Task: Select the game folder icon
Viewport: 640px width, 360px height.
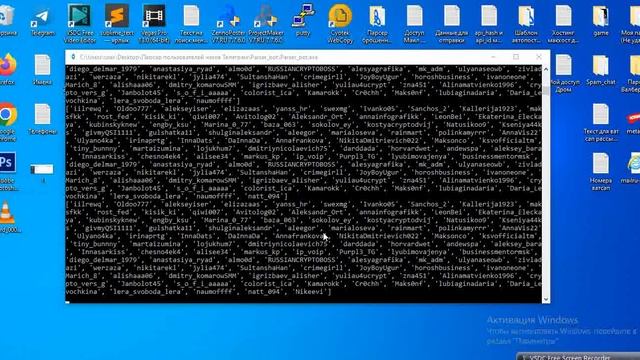Action: point(600,20)
